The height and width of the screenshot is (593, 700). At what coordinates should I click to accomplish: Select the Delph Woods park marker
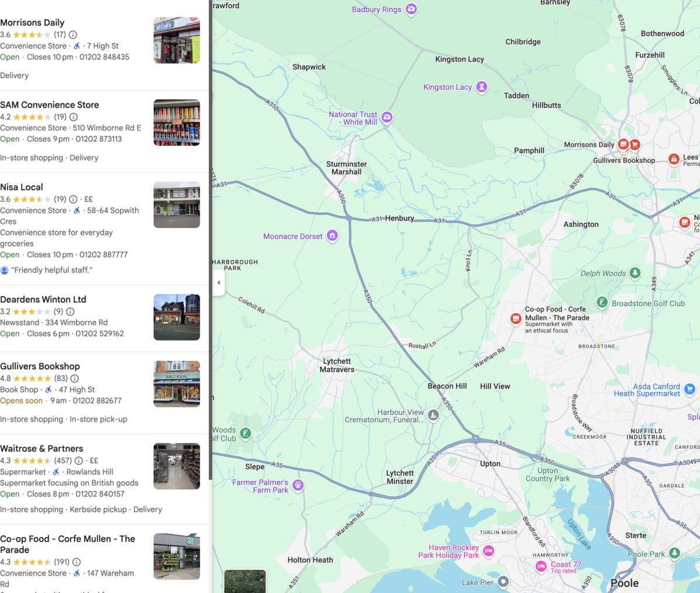click(635, 273)
